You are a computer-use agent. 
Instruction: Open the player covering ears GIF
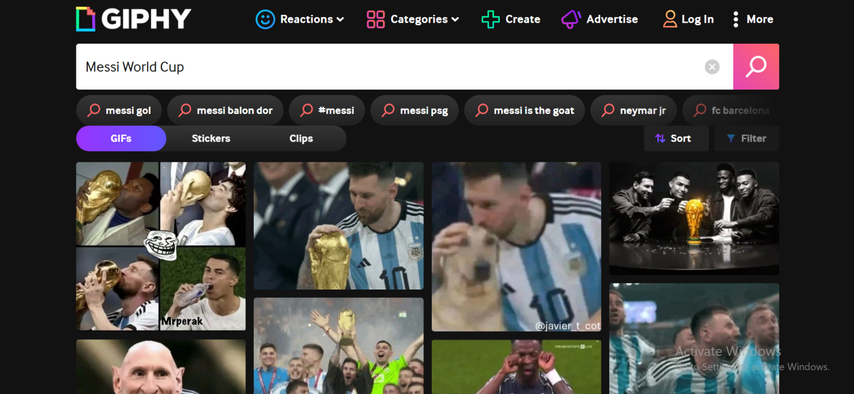516,367
